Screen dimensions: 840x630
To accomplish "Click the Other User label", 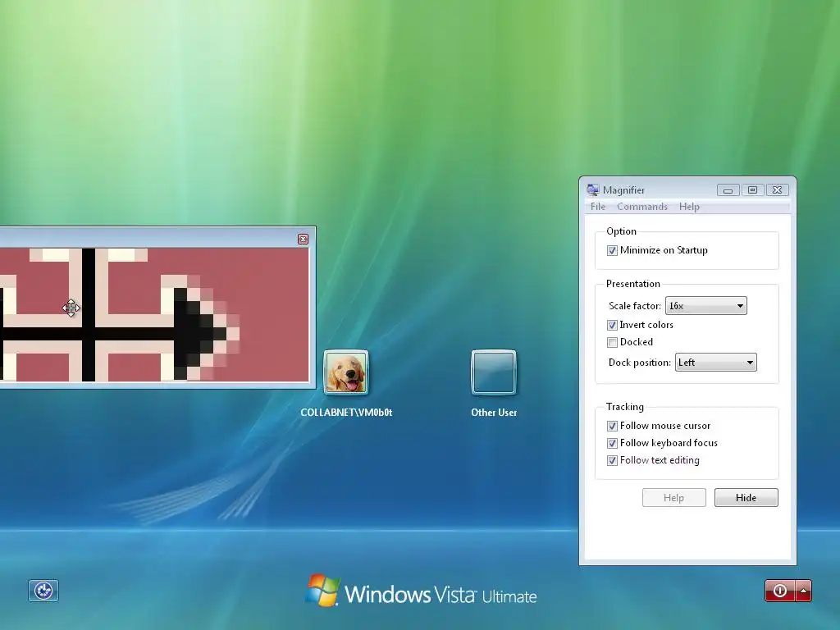I will (494, 413).
